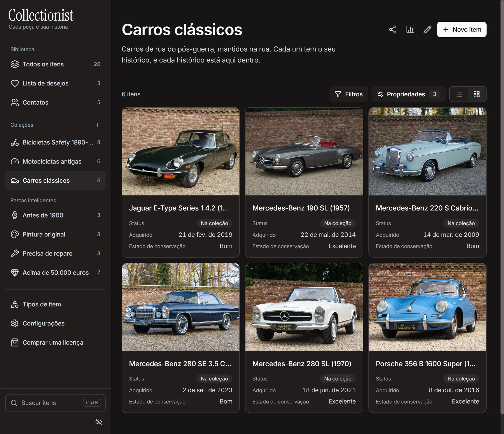
Task: Open Antes de 1900 smart folder
Action: tap(56, 215)
